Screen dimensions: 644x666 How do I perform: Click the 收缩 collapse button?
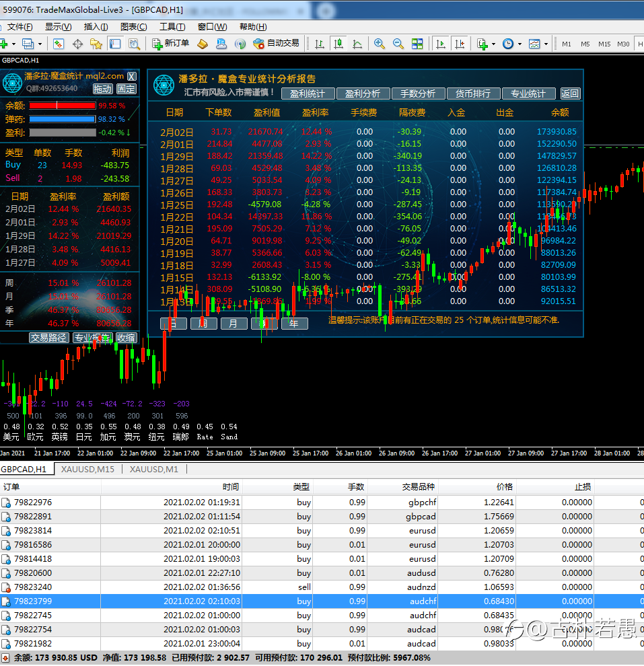[126, 338]
